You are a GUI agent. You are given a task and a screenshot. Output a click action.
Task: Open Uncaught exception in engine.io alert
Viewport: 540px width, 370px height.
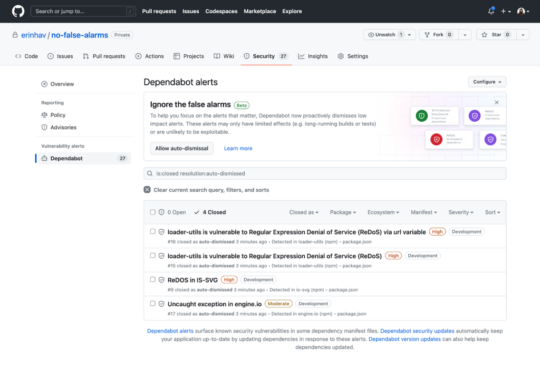click(x=215, y=304)
